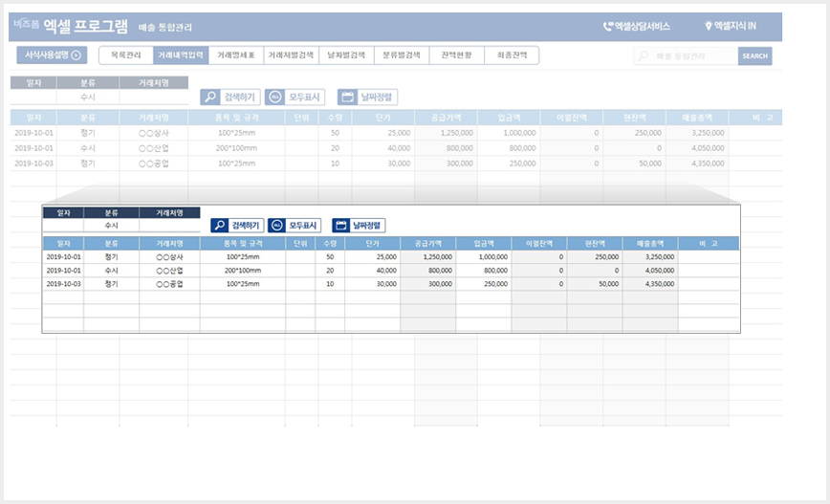This screenshot has height=504, width=830.
Task: Open the 목록관리 tab
Action: tap(126, 55)
